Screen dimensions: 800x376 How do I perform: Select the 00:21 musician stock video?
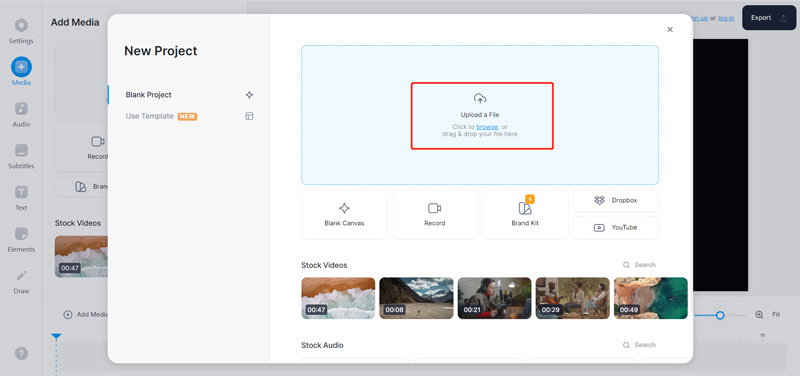[494, 298]
